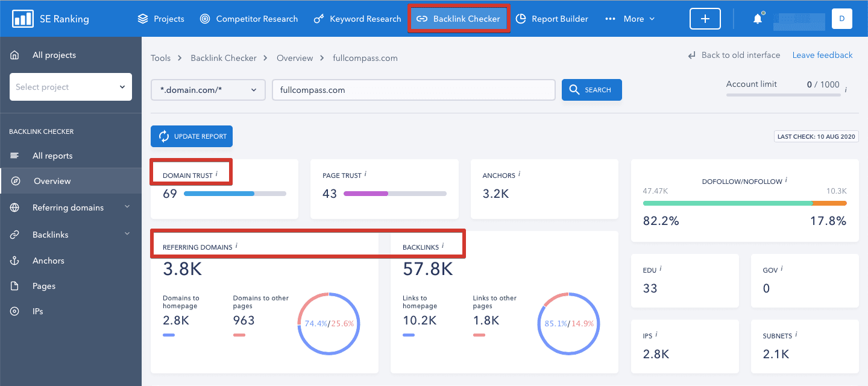Click the Backlinks donut chart
868x386 pixels.
568,323
